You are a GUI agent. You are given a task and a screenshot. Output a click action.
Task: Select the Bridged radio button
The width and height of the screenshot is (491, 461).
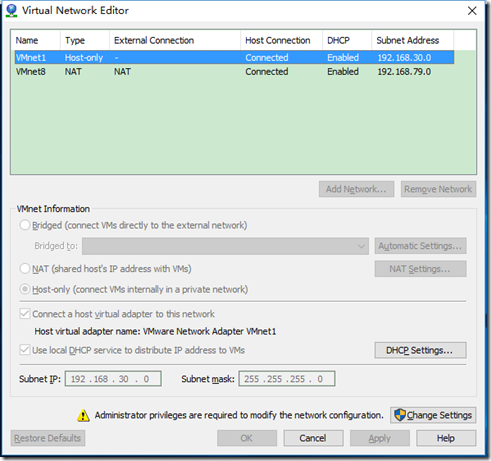coord(25,225)
